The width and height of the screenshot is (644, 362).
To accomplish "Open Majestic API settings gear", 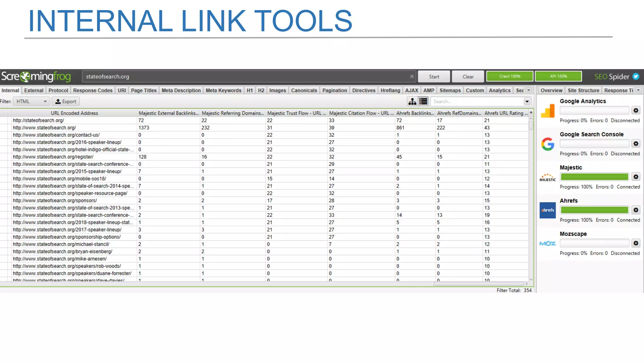I will [x=636, y=177].
